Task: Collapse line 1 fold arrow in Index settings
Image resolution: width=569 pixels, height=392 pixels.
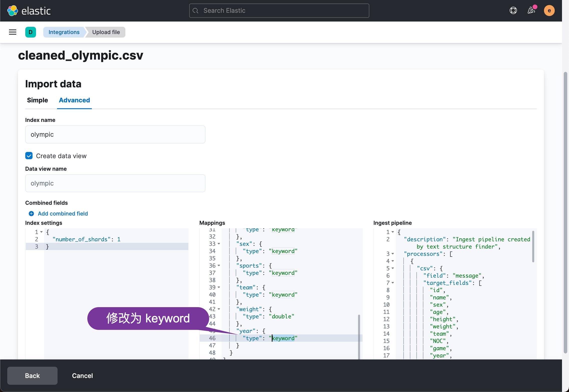Action: pos(42,232)
